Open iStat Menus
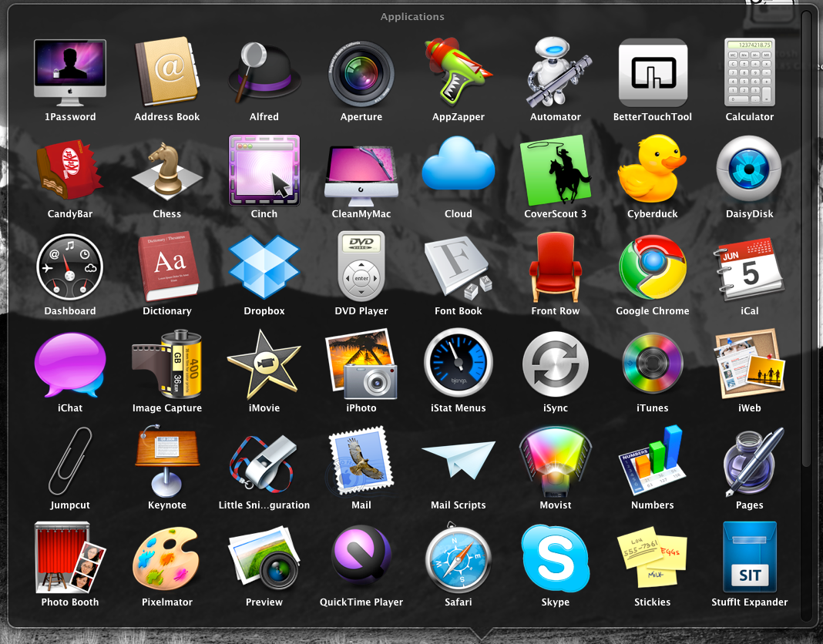The width and height of the screenshot is (823, 644). tap(459, 363)
